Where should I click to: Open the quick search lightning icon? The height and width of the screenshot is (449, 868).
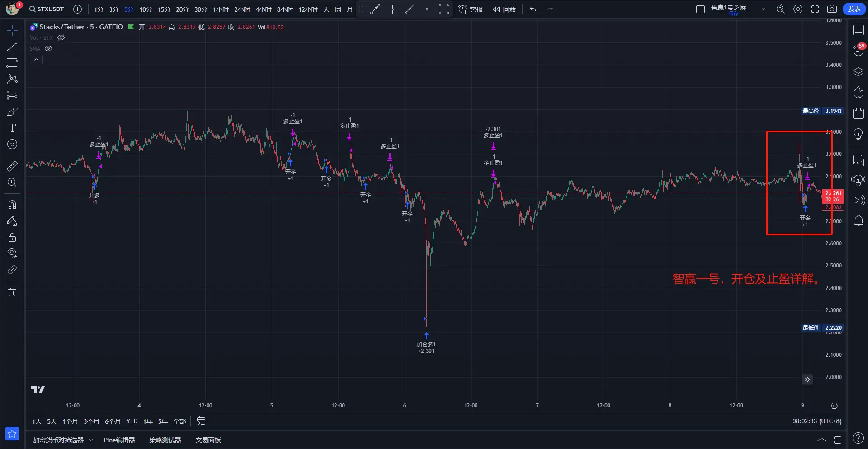tap(780, 9)
